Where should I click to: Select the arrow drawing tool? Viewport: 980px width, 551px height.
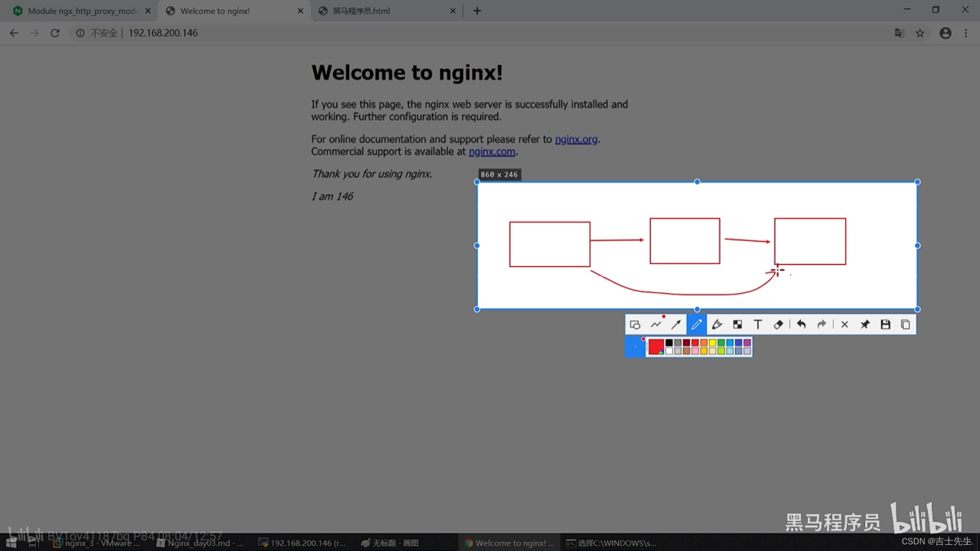click(x=676, y=324)
